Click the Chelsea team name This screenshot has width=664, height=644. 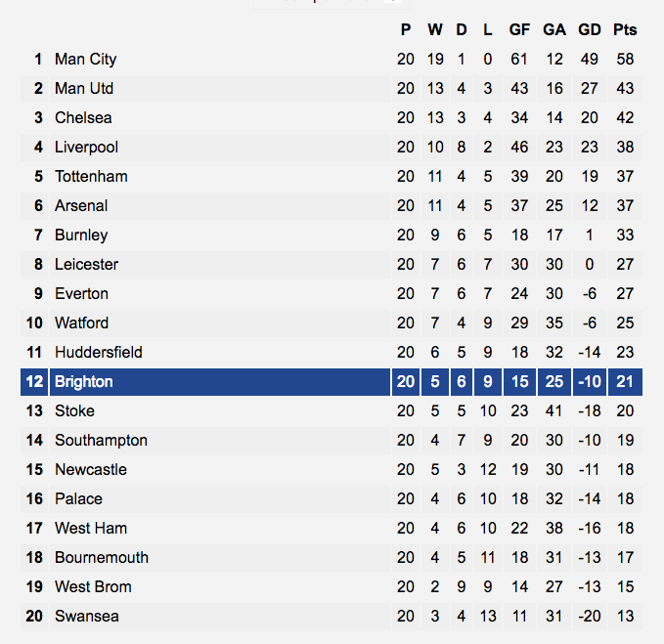83,117
